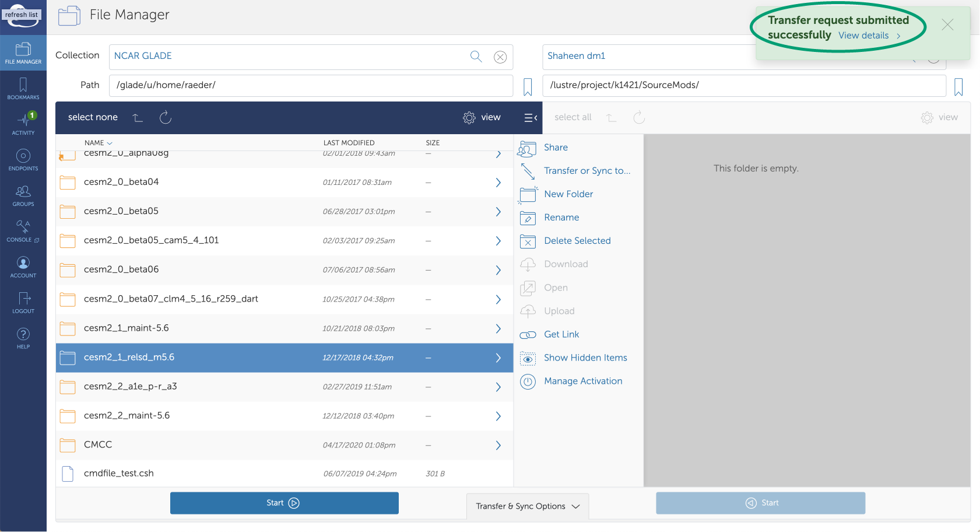Go up one folder in left pane
Screen dimensions: 980x532
point(138,118)
